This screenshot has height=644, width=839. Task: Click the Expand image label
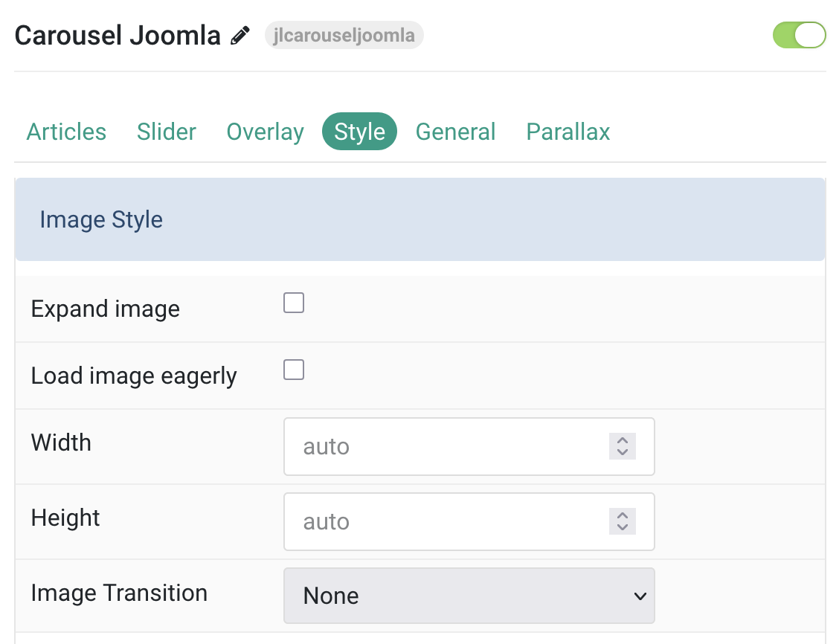pos(106,309)
